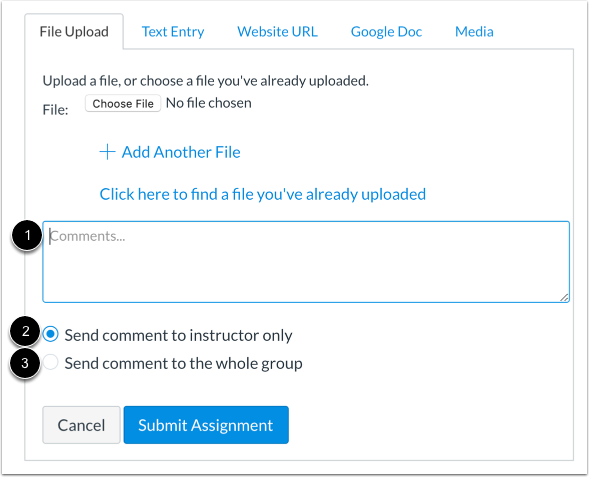Click the Cancel button

(x=81, y=425)
